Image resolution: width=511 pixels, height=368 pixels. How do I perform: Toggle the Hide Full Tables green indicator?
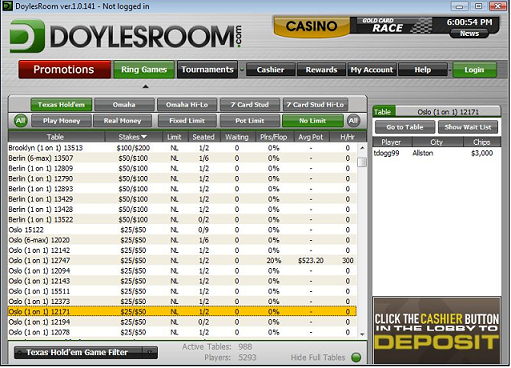coord(356,357)
